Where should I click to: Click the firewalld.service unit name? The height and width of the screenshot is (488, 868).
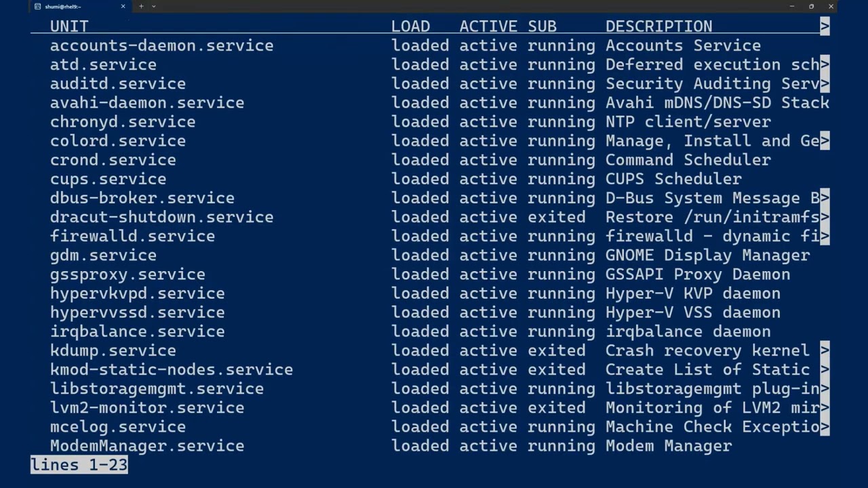pos(132,236)
